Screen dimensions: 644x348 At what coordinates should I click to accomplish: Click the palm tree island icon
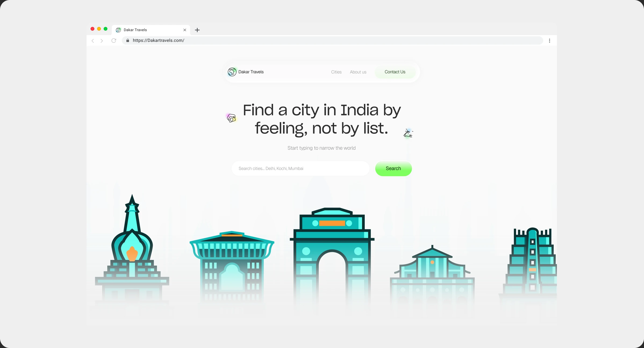tap(408, 133)
